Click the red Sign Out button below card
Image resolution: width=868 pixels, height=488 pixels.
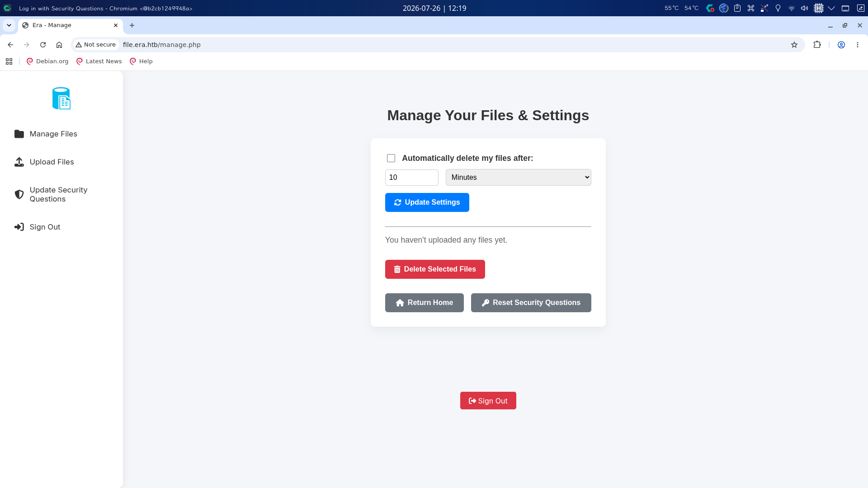(x=488, y=401)
